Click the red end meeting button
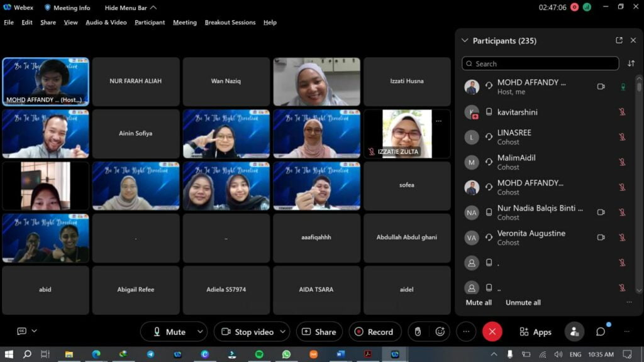The image size is (644, 362). click(x=492, y=332)
